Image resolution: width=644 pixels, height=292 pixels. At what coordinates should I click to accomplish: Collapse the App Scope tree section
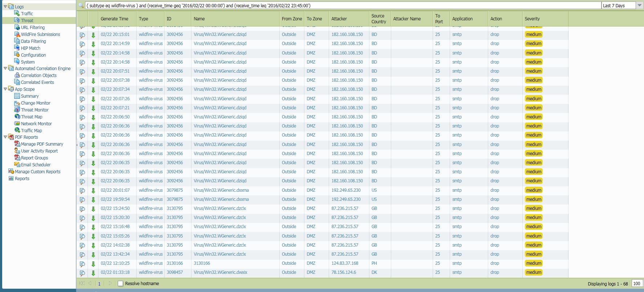click(5, 89)
